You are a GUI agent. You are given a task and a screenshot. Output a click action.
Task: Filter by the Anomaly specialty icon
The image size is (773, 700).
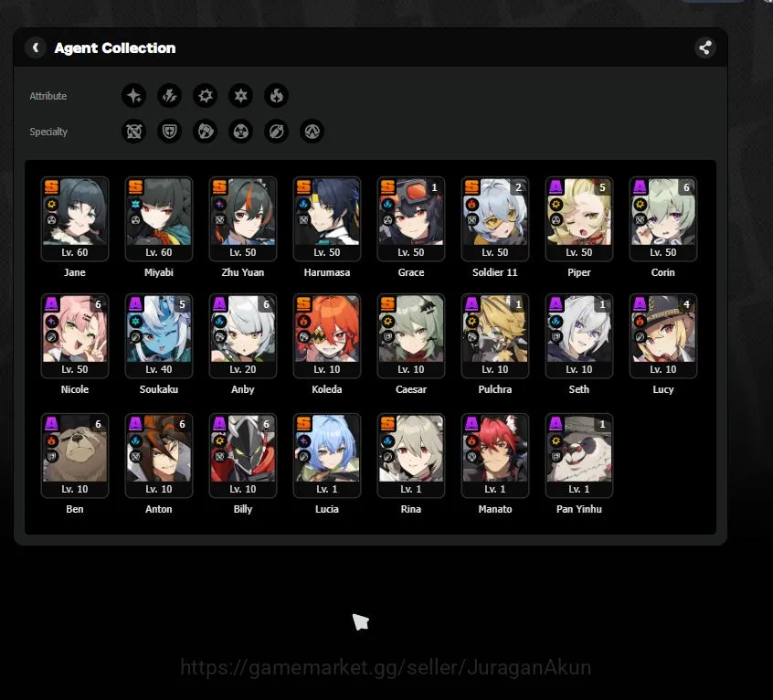pos(240,132)
